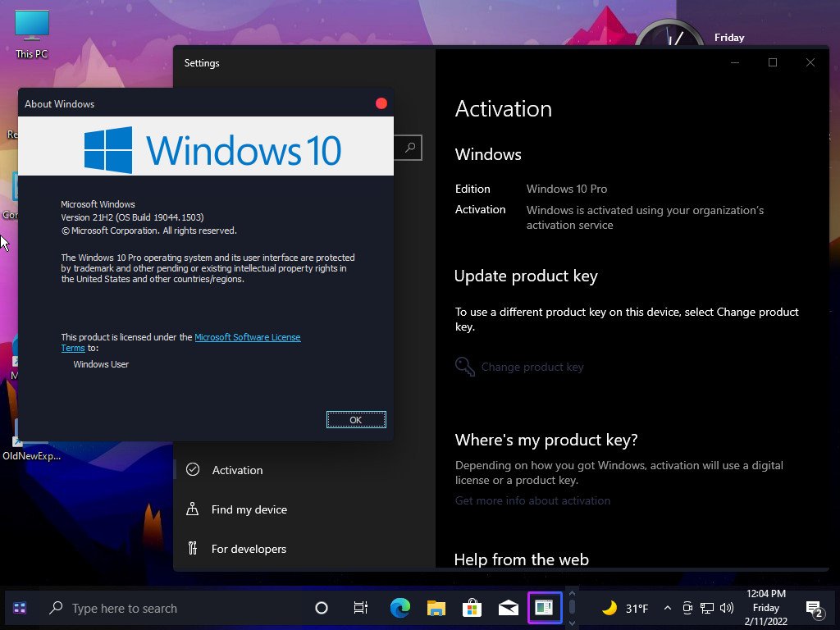Image resolution: width=840 pixels, height=630 pixels.
Task: Click the For developers tools icon
Action: pyautogui.click(x=192, y=548)
